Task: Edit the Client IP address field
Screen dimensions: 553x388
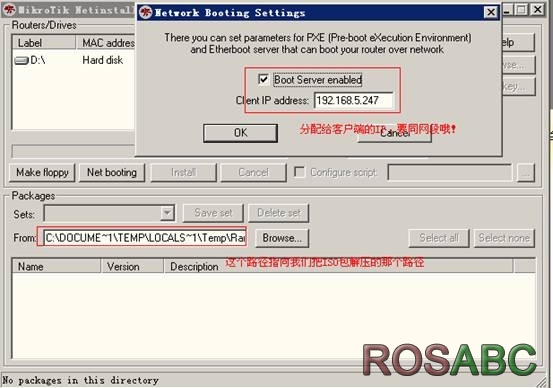Action: [353, 101]
